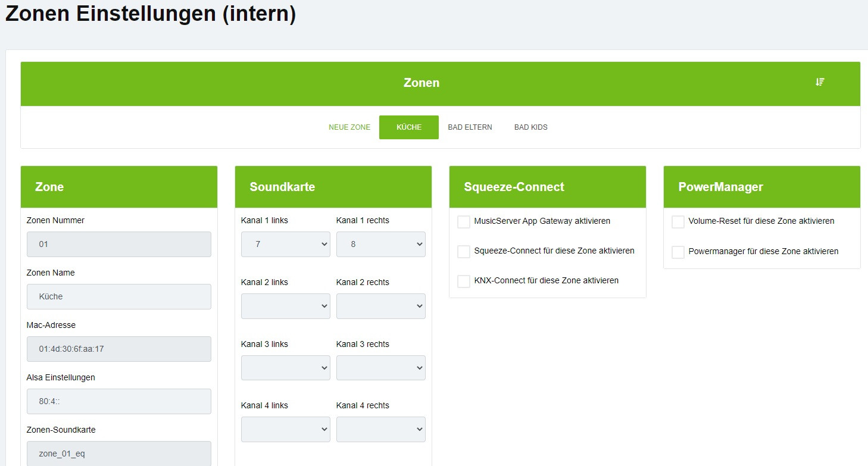This screenshot has height=466, width=868.
Task: Click the Zonen Name input field
Action: pos(119,296)
